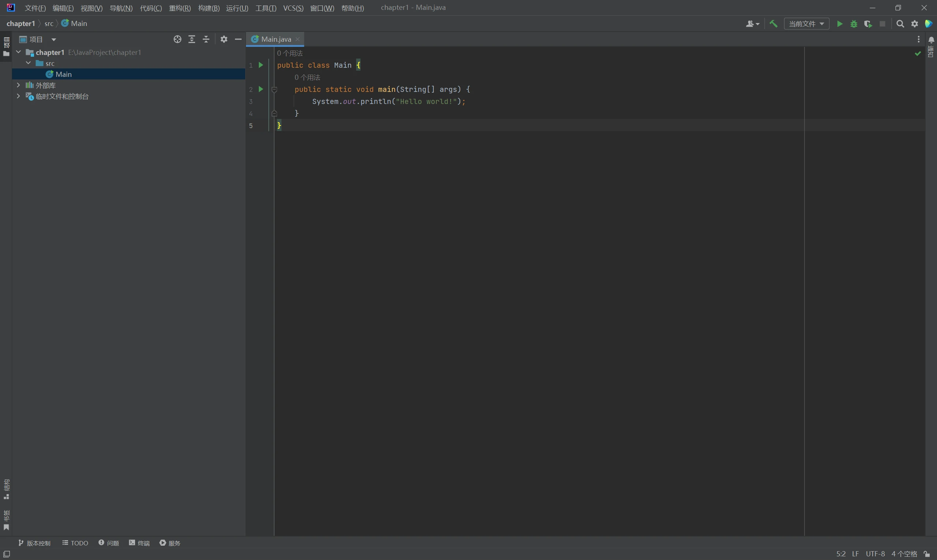
Task: Click src breadcrumb in navigation bar
Action: [x=49, y=23]
